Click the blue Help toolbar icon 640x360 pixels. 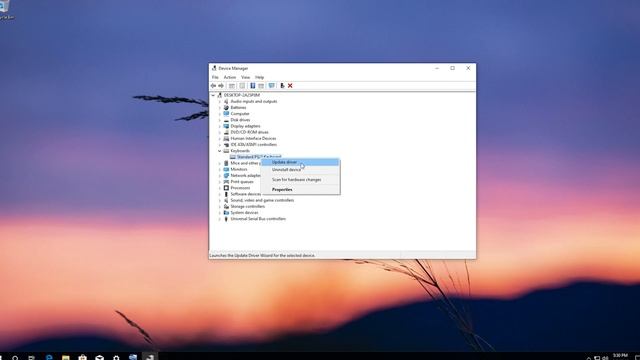253,86
